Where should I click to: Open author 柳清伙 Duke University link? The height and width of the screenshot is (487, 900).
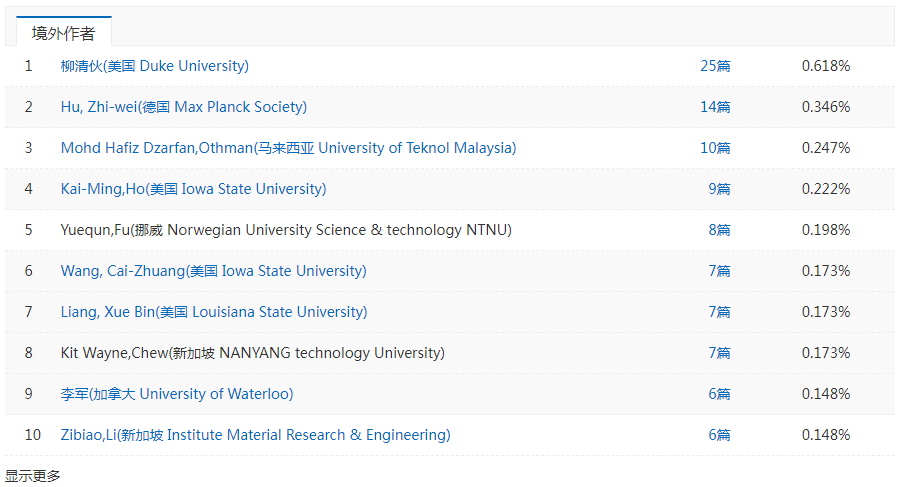[x=155, y=66]
